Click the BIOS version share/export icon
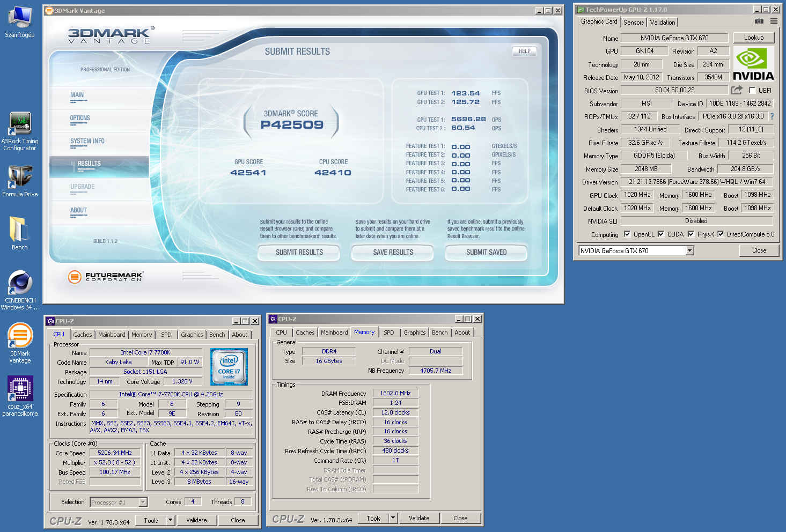Viewport: 786px width, 532px height. (x=737, y=90)
